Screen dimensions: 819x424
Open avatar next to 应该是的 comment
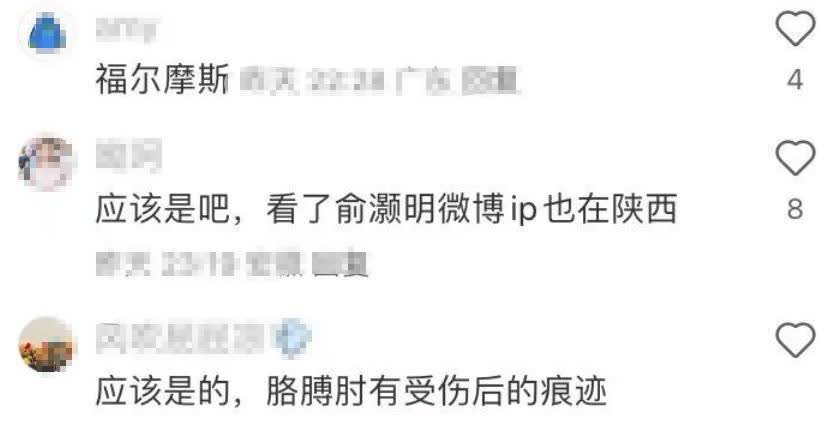(x=46, y=344)
